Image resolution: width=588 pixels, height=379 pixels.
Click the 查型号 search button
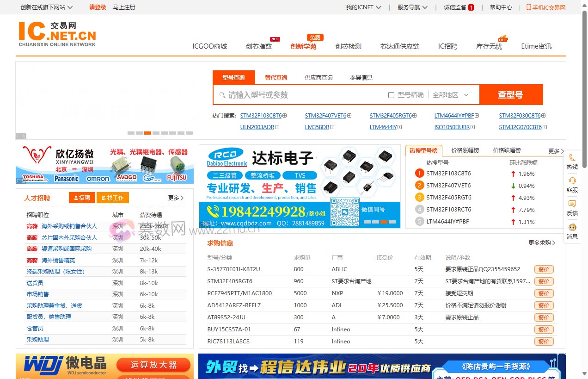coord(511,94)
